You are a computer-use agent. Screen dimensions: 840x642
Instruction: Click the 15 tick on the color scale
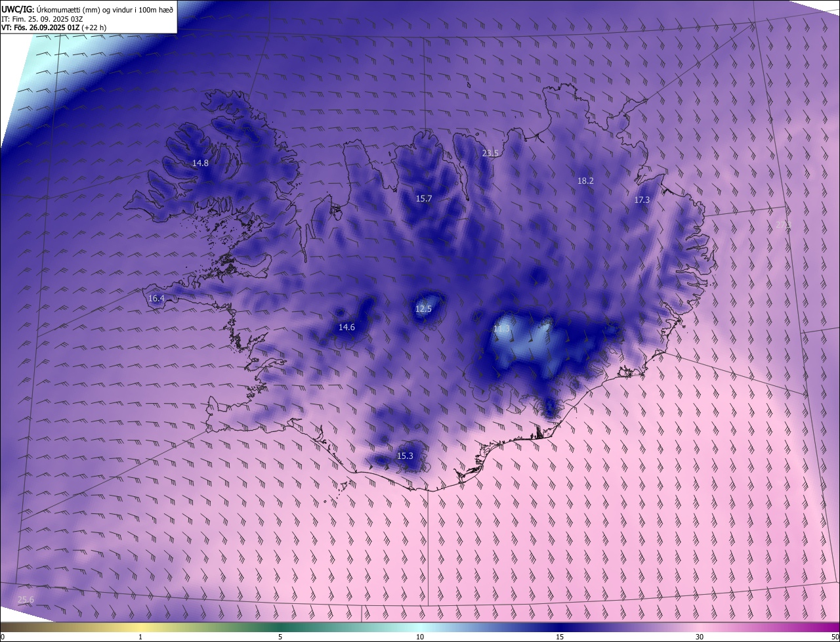tap(560, 637)
